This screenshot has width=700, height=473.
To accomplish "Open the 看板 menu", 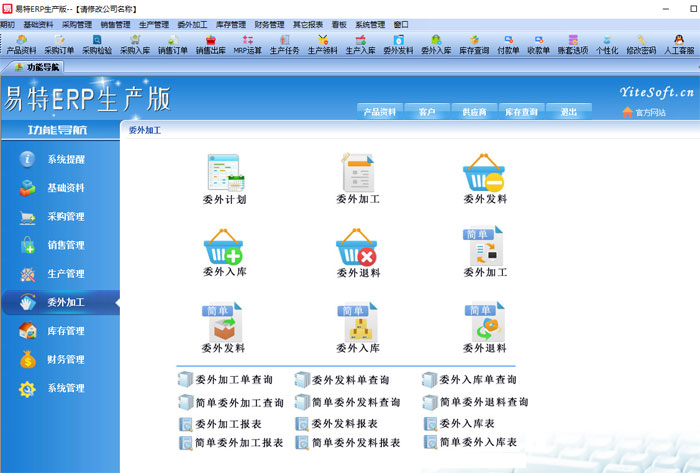I will [338, 24].
